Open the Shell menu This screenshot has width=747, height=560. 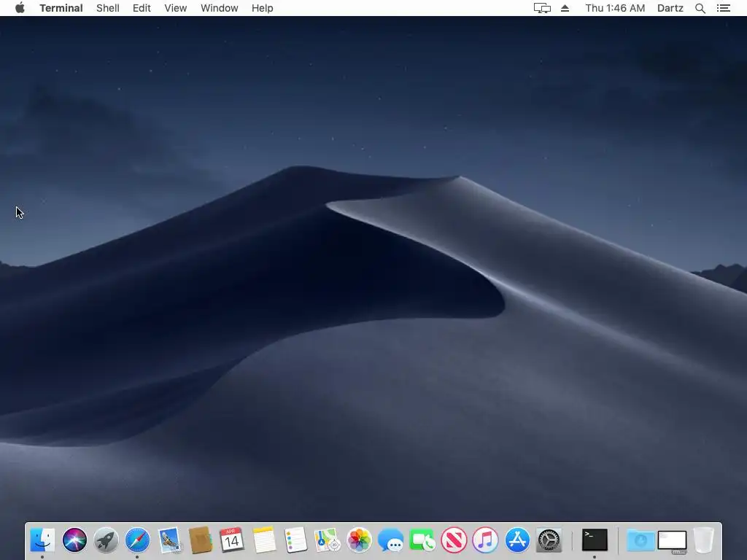click(108, 8)
